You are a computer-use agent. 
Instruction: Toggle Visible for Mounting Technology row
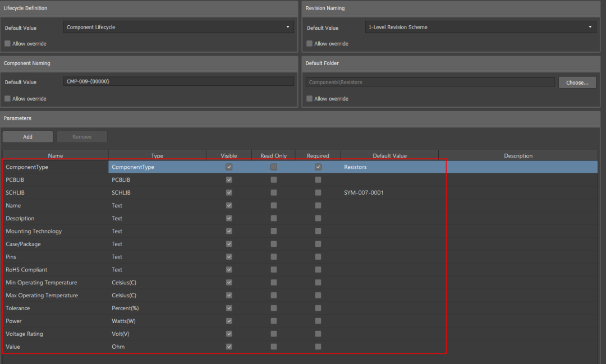click(x=229, y=231)
